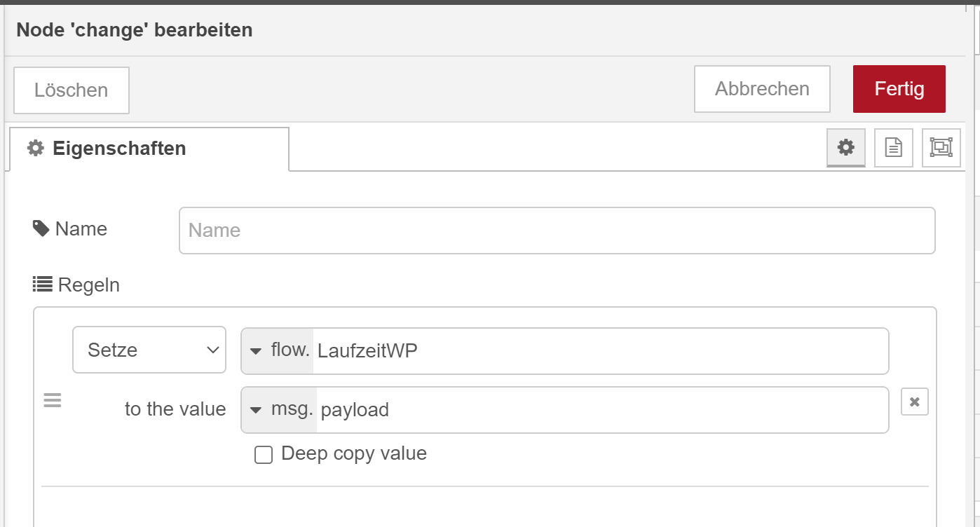Click the 'to the value' label
The image size is (980, 527).
click(175, 409)
